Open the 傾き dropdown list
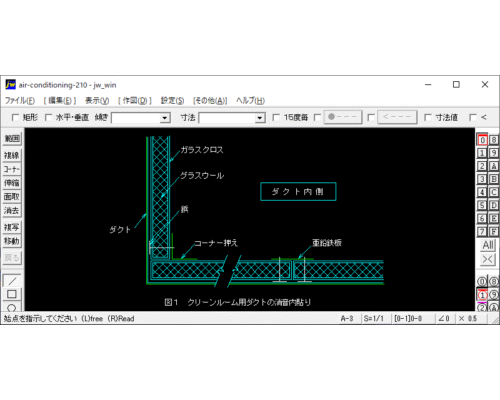This screenshot has height=400, width=500. 164,118
